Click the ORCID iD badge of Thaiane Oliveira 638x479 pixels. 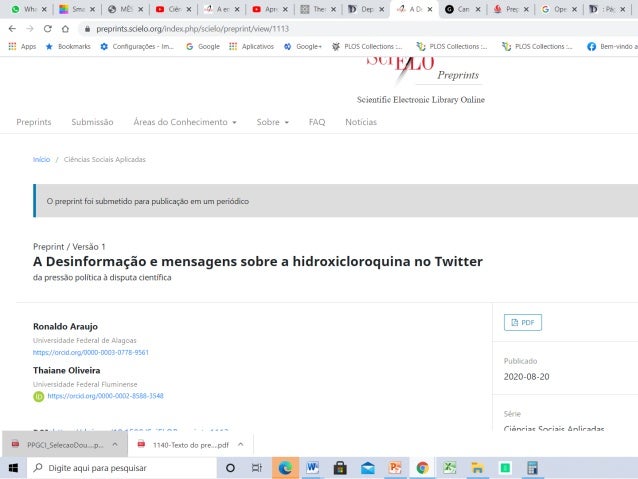pos(39,396)
